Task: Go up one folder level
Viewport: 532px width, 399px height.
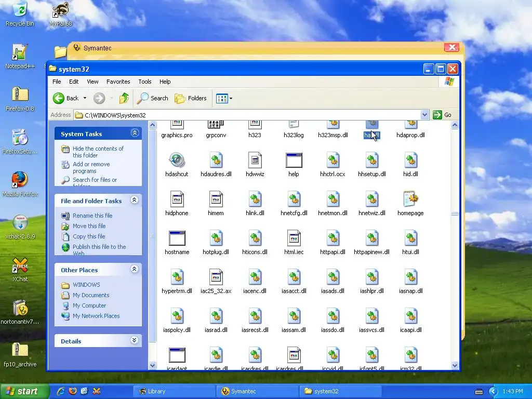Action: [124, 98]
